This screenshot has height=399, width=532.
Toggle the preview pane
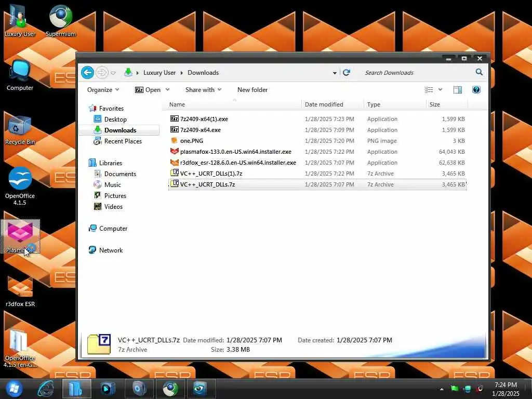[x=457, y=89]
